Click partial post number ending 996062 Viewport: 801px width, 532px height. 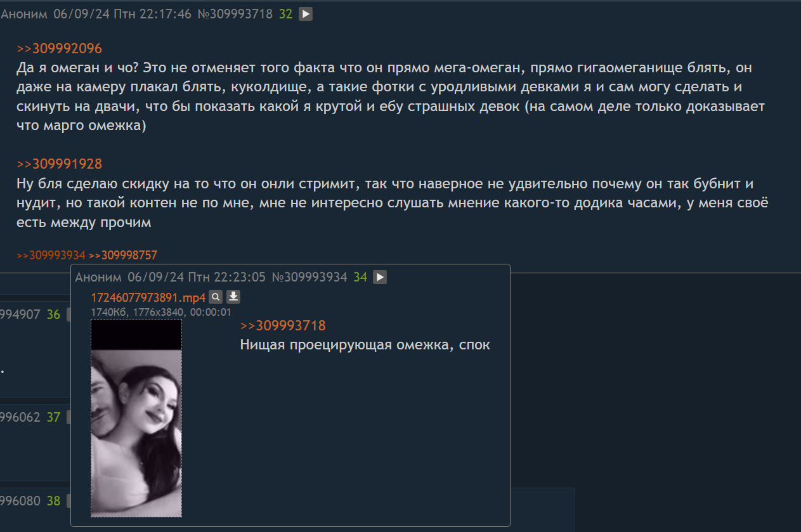point(20,417)
